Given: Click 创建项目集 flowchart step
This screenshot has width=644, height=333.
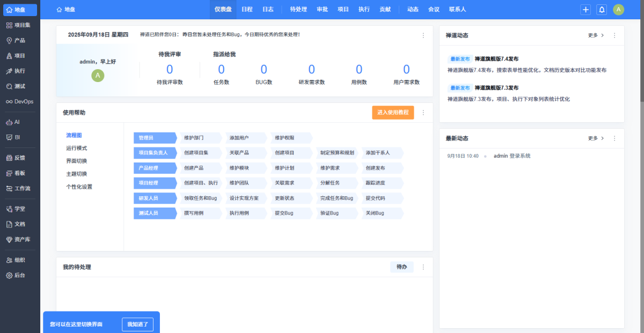Looking at the screenshot, I should [x=196, y=153].
